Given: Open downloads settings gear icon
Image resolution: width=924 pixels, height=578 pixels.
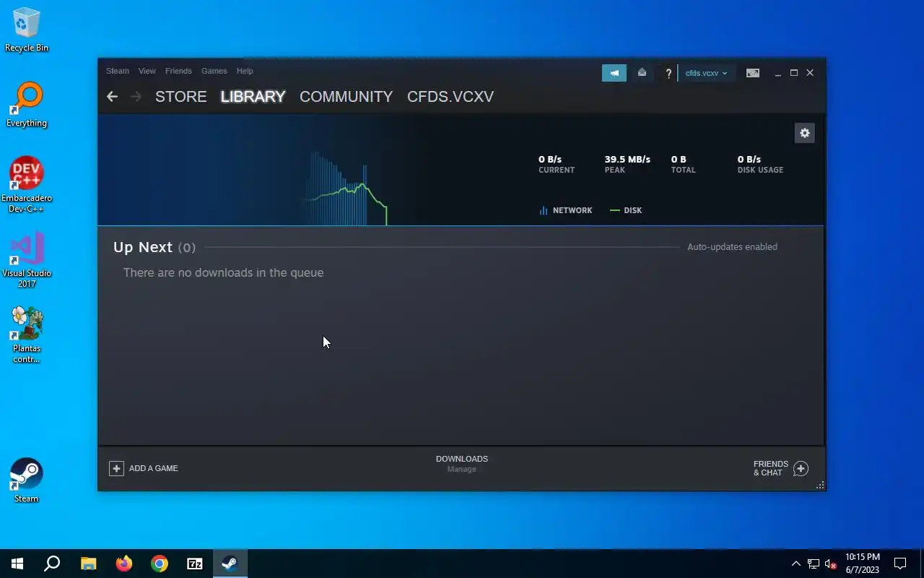Looking at the screenshot, I should coord(805,133).
